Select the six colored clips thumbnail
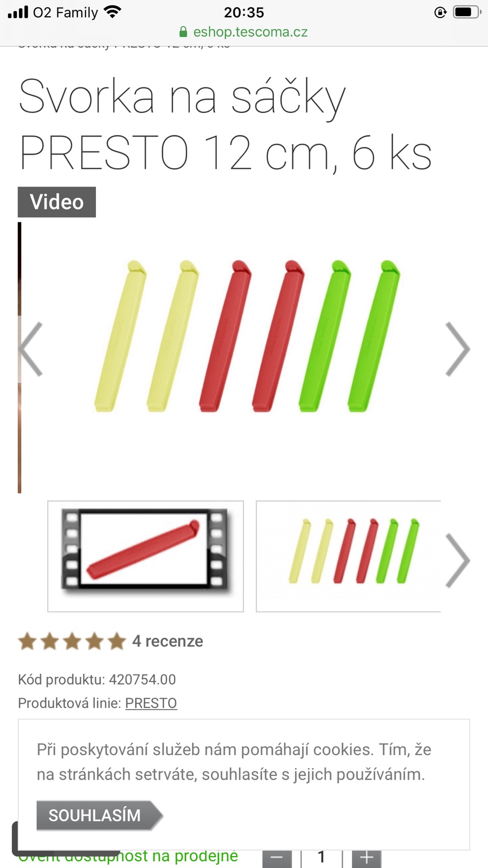Screen dimensions: 488x868 pos(348,556)
